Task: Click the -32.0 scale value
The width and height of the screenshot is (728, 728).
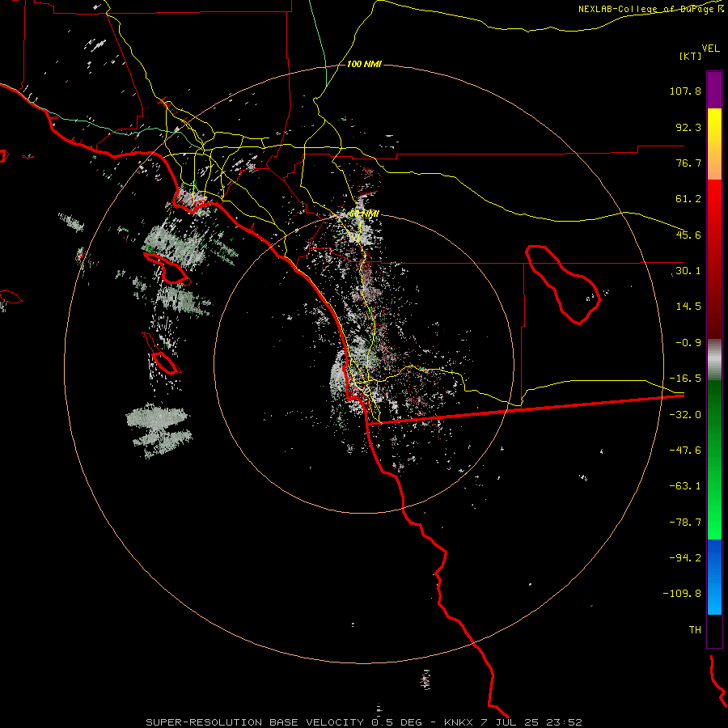Action: [x=685, y=415]
